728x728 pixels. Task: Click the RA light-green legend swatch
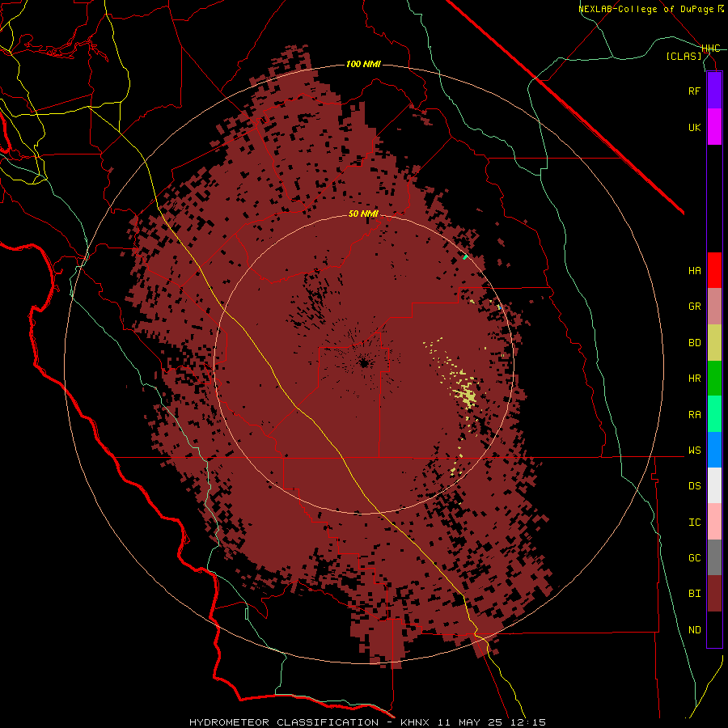(x=714, y=414)
